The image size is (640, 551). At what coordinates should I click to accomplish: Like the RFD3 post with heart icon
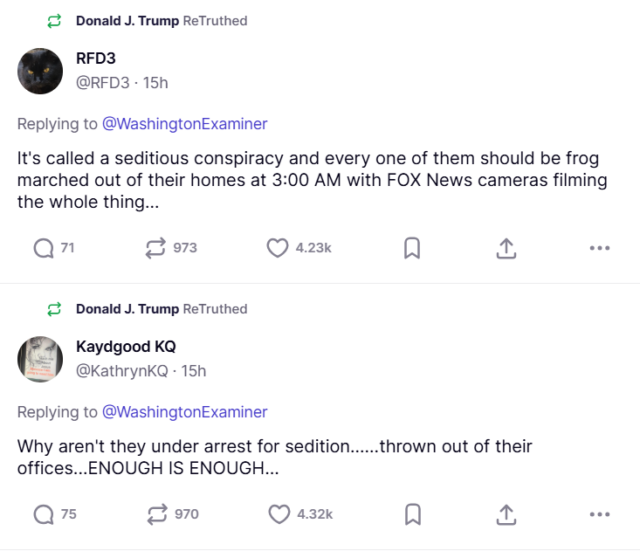point(277,248)
